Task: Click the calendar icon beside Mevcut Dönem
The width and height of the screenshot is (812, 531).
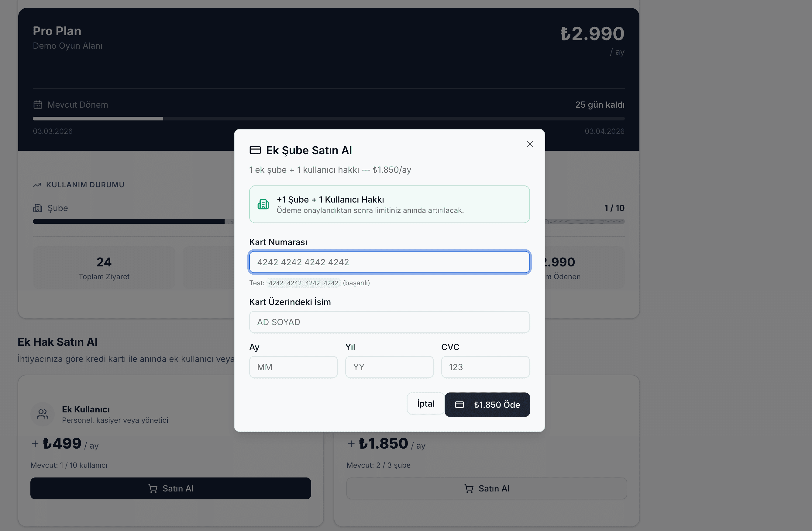Action: pos(37,105)
